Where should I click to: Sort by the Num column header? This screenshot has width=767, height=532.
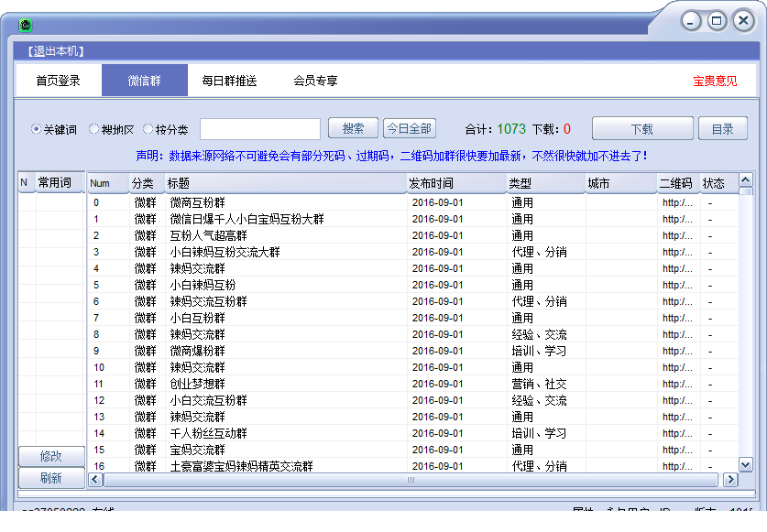pyautogui.click(x=107, y=183)
